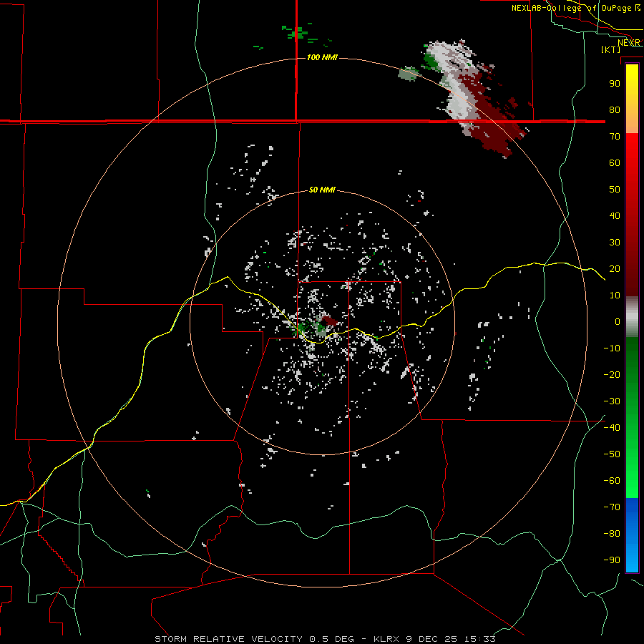Select the positive 30 scale value

click(x=615, y=243)
